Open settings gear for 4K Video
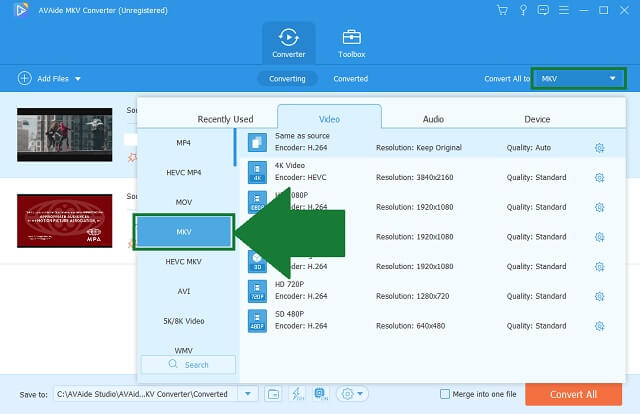The image size is (640, 414). (x=599, y=178)
